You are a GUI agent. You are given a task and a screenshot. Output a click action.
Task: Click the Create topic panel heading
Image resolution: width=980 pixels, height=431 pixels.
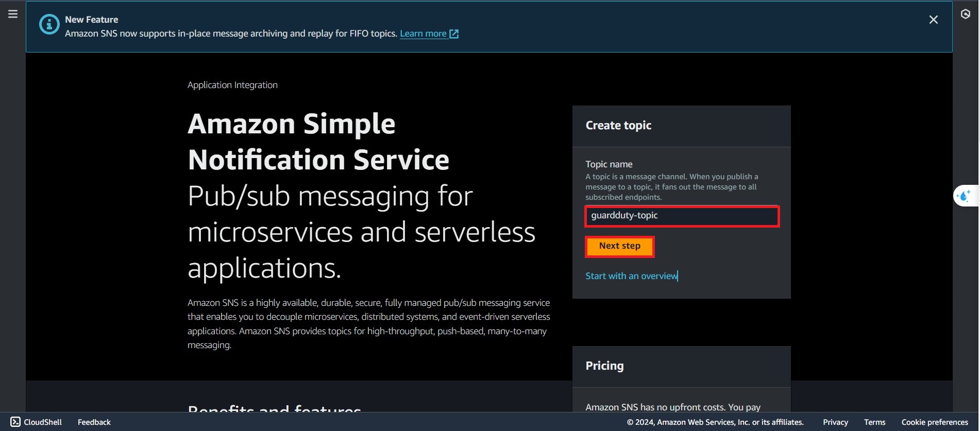[x=618, y=126]
